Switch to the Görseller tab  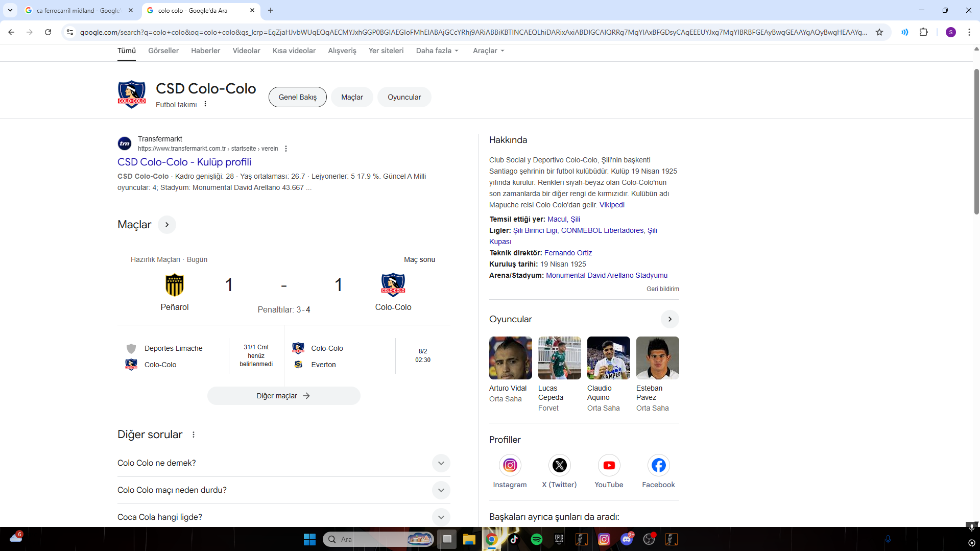click(163, 51)
